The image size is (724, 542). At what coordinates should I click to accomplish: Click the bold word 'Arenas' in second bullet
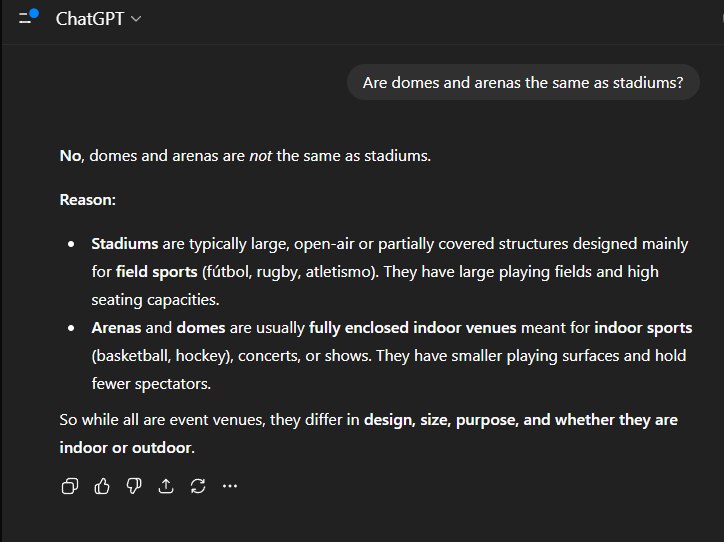coord(116,328)
